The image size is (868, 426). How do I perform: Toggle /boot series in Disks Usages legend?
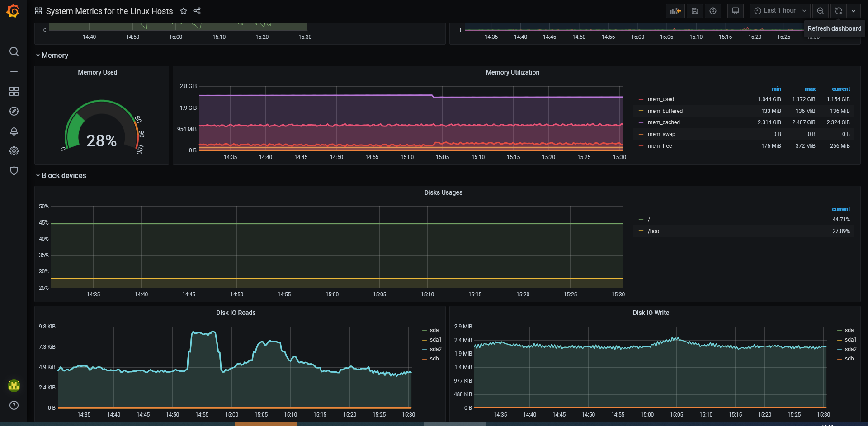point(654,231)
